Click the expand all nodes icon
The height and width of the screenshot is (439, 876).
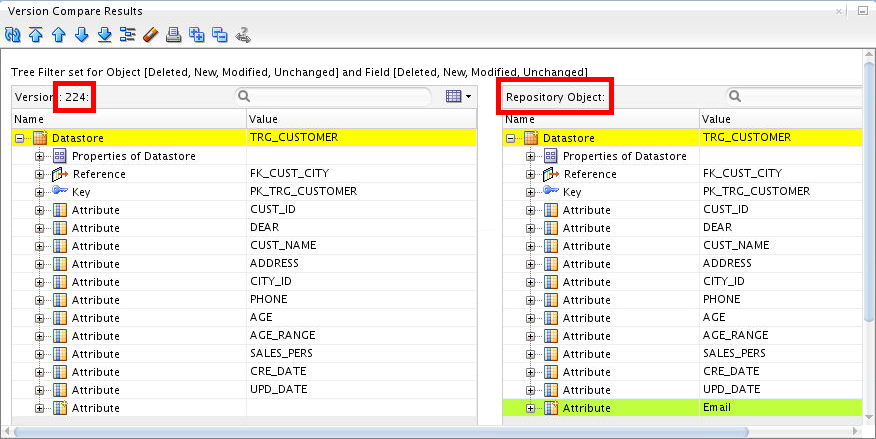click(197, 35)
